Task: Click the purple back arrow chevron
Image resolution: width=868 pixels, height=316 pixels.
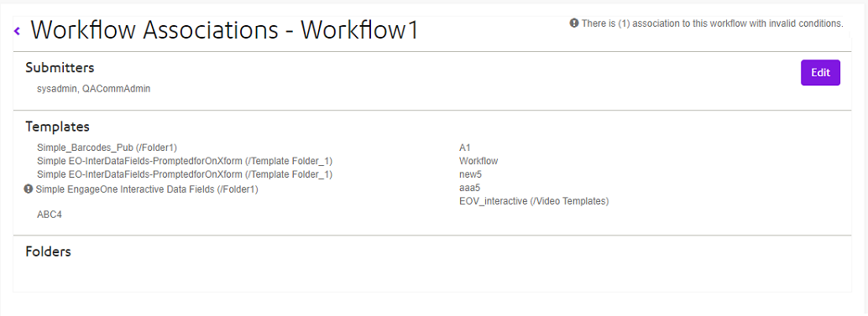Action: click(x=17, y=32)
